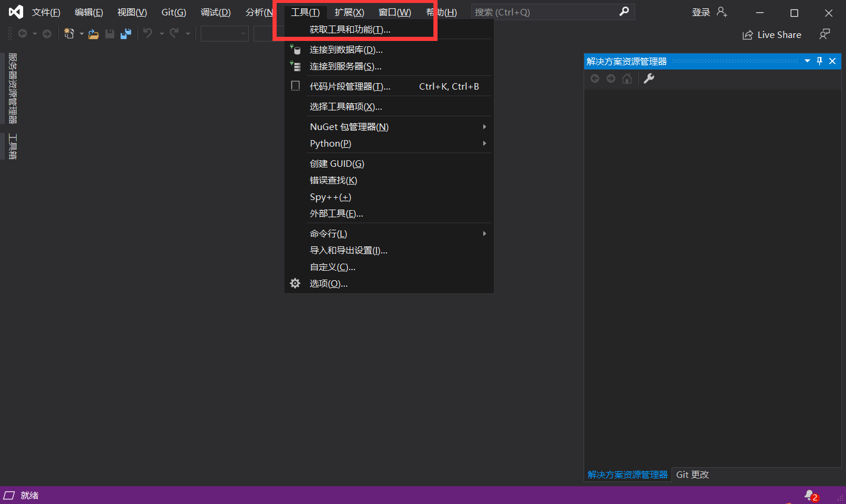Click the Home icon in Solution Explorer
Viewport: 846px width, 504px height.
627,78
